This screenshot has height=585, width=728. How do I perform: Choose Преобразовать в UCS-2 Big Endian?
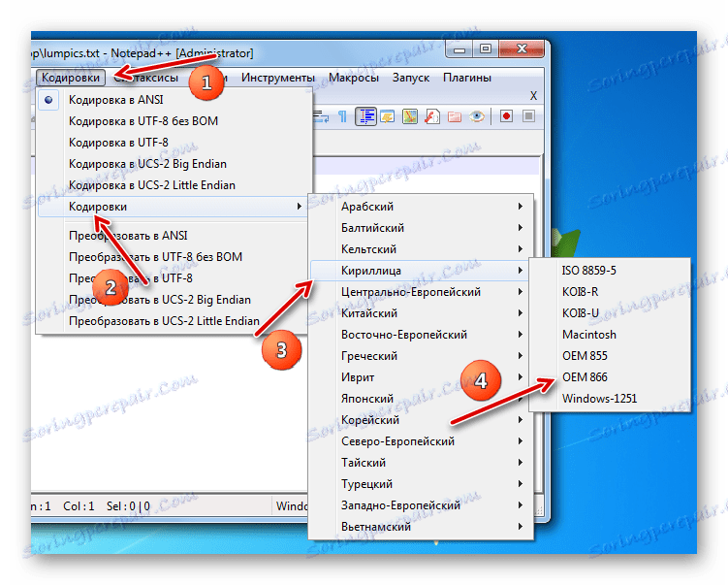tap(174, 300)
